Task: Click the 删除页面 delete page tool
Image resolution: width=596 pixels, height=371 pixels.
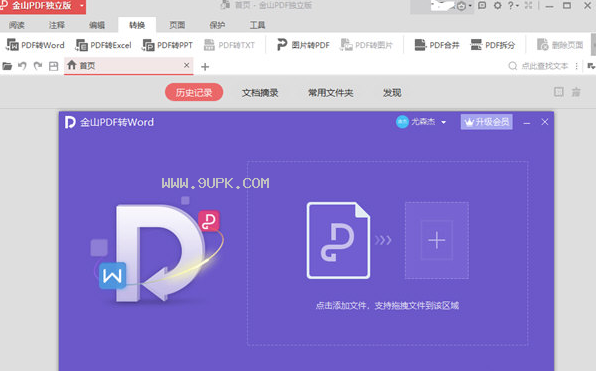Action: point(560,45)
